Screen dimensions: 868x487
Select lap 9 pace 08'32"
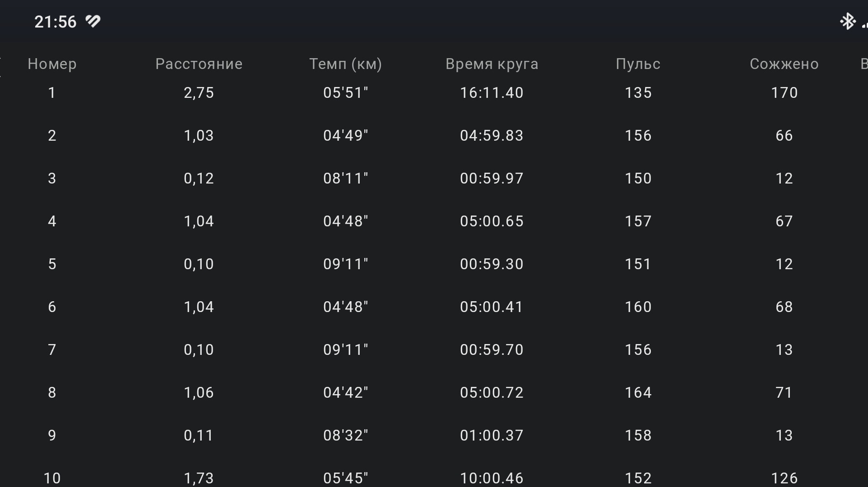345,436
